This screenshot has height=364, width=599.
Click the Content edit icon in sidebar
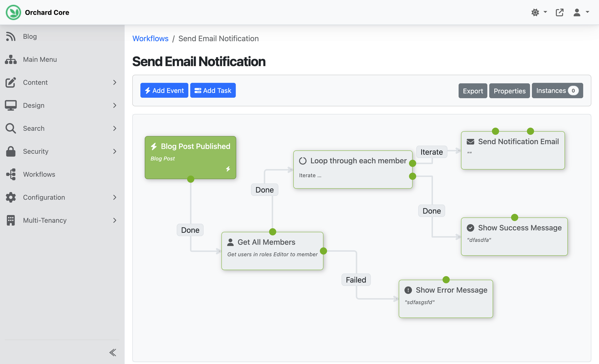tap(11, 82)
